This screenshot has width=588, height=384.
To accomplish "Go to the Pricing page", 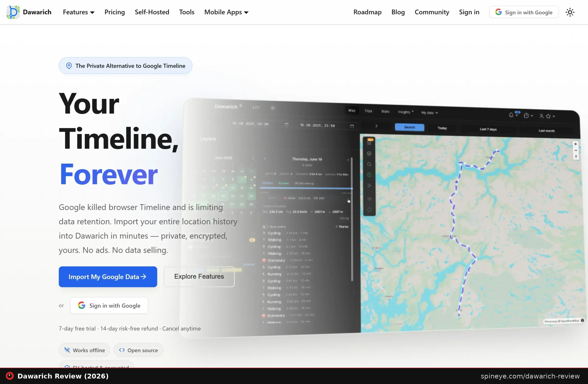I will 115,12.
